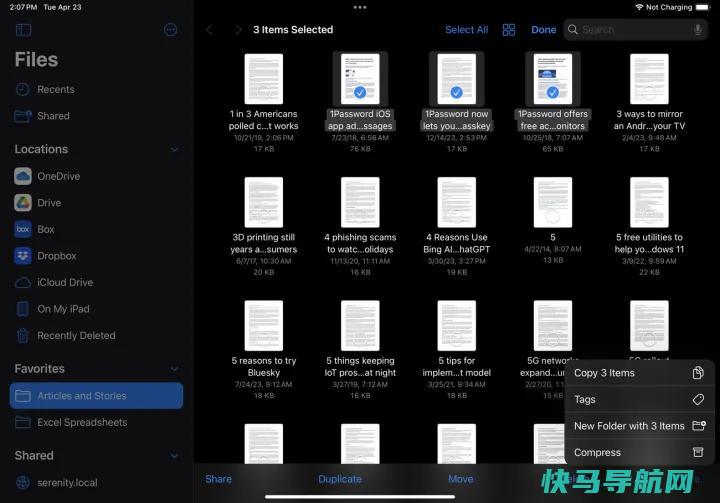The height and width of the screenshot is (503, 720).
Task: Click the '3 Items Selected' title
Action: (293, 30)
